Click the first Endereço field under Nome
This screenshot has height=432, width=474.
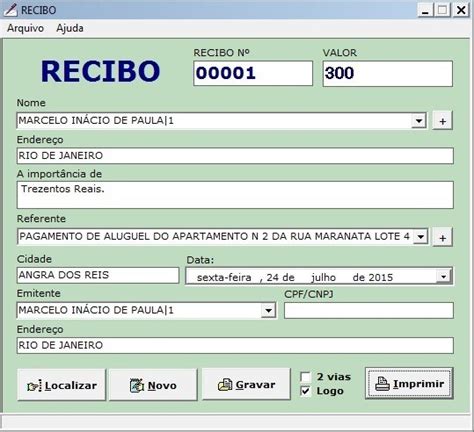tap(235, 156)
